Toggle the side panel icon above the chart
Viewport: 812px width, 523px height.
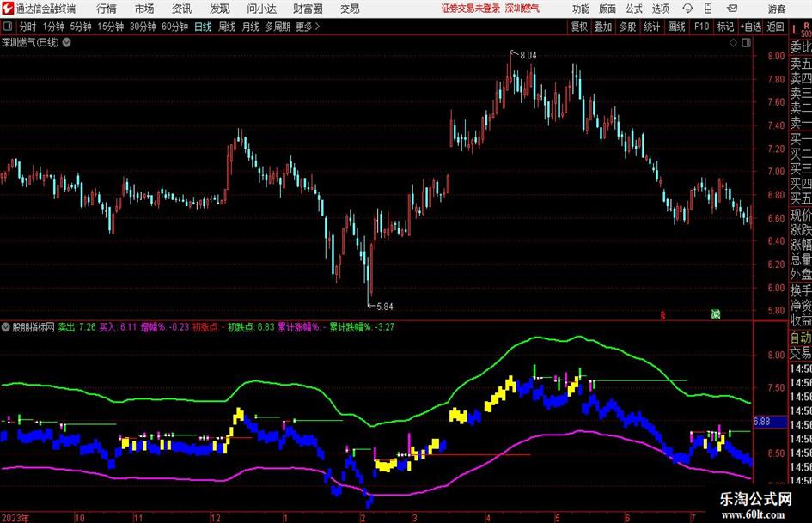pyautogui.click(x=746, y=43)
